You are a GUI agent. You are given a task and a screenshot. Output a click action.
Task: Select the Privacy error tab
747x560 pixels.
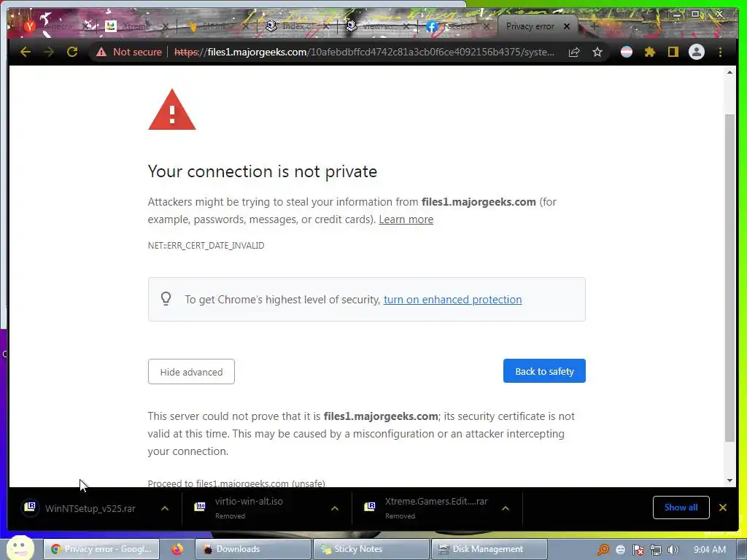pyautogui.click(x=530, y=27)
